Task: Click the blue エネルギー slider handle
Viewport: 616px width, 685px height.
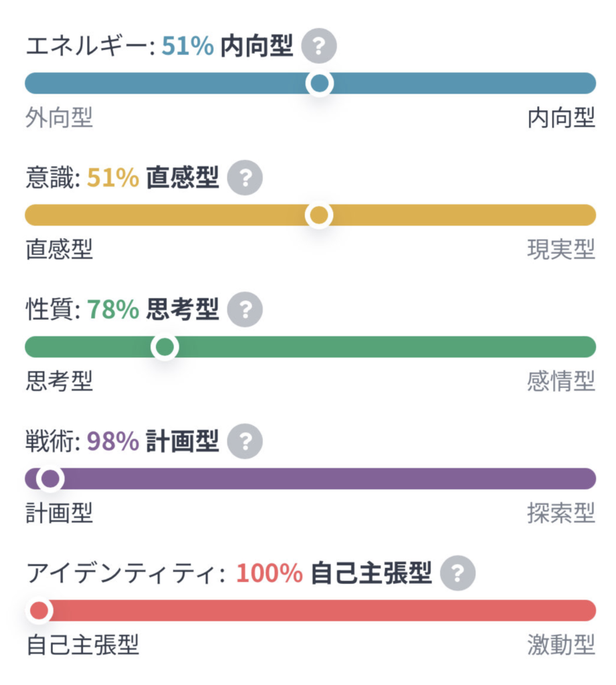Action: (x=320, y=84)
